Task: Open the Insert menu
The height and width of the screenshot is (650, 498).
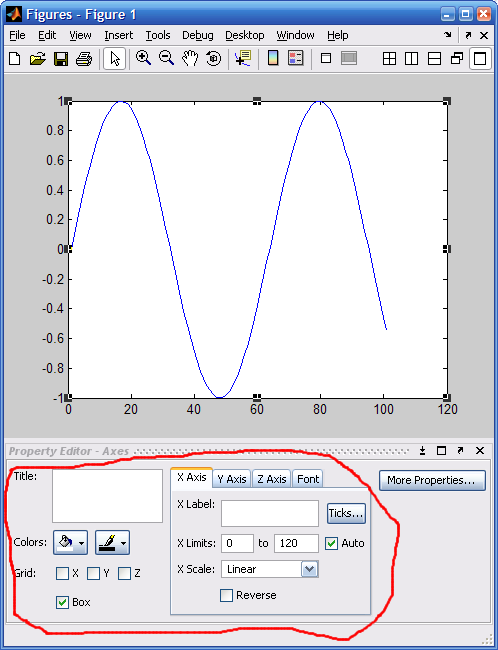Action: 119,35
